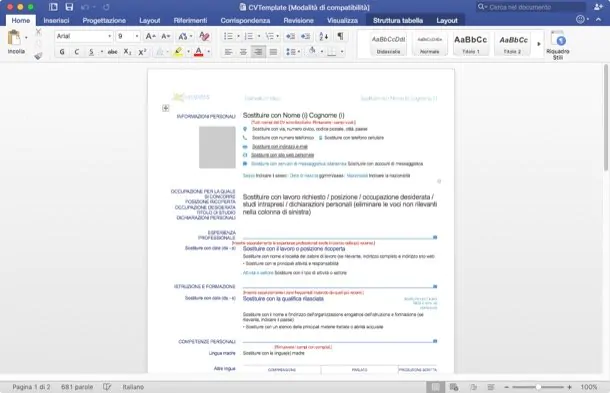610x393 pixels.
Task: Sort text with the A-Z sort icon
Action: point(323,36)
